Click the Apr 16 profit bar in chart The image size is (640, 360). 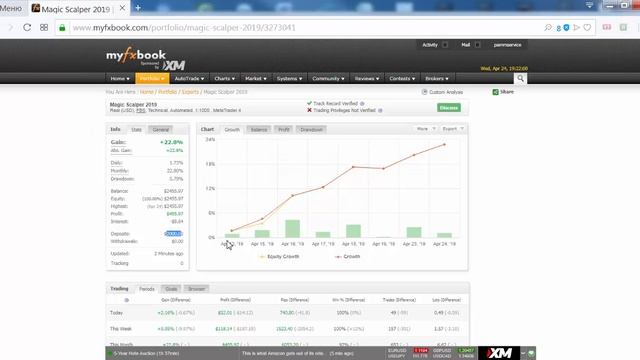click(292, 229)
